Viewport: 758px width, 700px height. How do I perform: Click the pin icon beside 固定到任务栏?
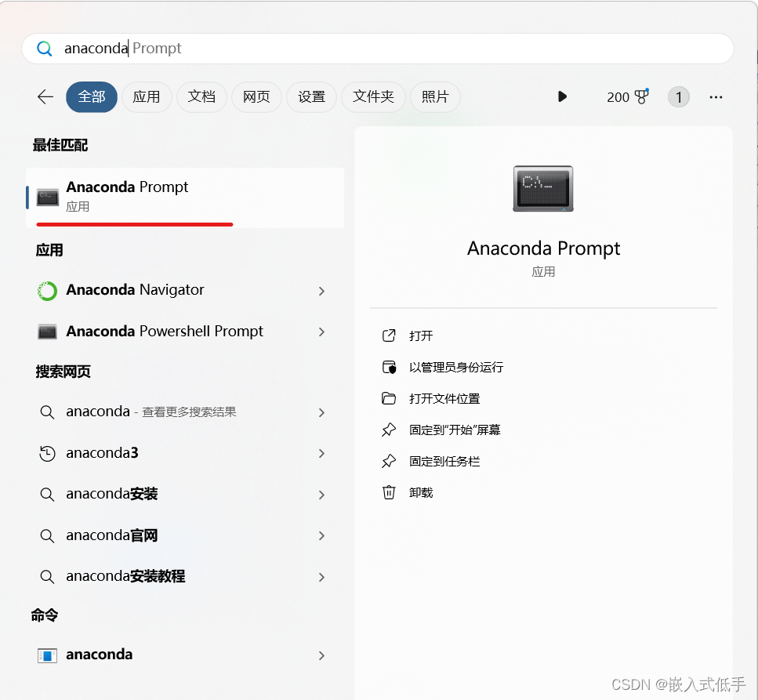pyautogui.click(x=389, y=461)
